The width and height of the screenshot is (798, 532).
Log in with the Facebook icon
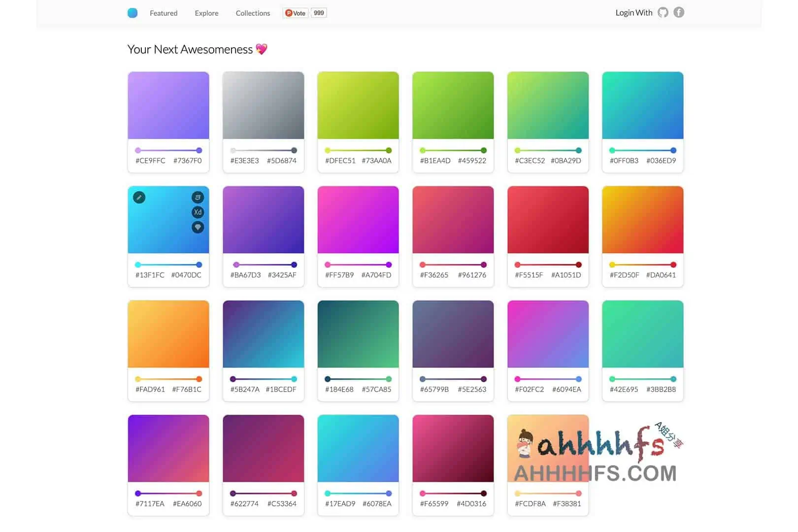679,13
